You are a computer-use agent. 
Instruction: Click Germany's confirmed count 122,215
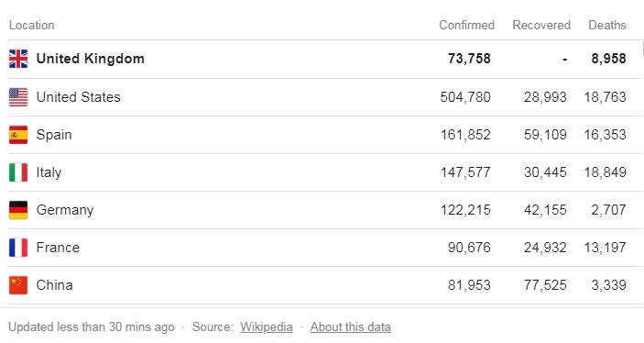click(x=465, y=210)
